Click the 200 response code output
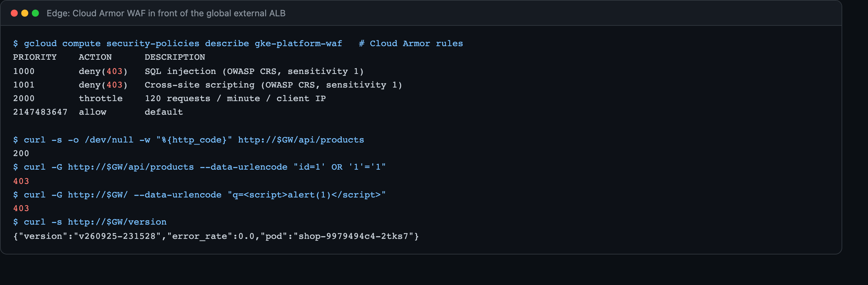The image size is (868, 285). [21, 153]
